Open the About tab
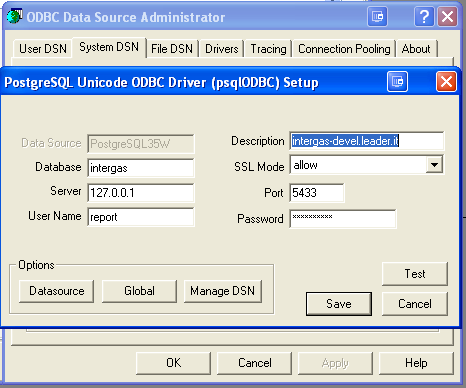This screenshot has height=388, width=466. 416,49
